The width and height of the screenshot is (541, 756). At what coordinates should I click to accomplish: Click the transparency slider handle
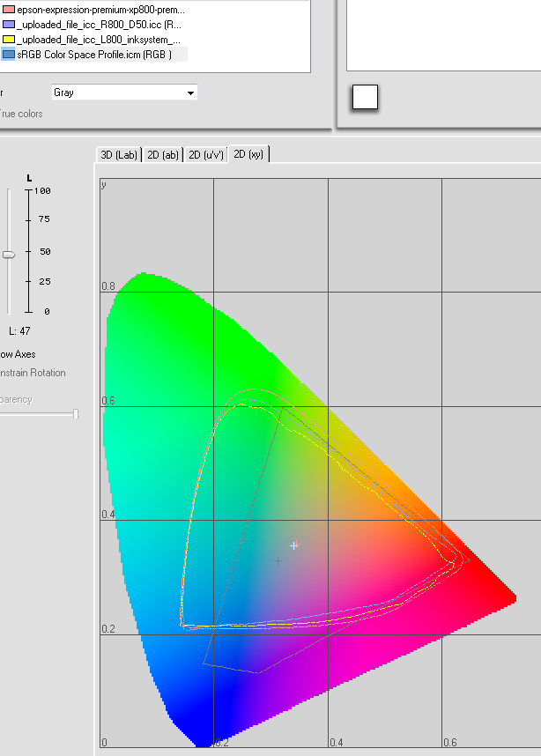(76, 413)
